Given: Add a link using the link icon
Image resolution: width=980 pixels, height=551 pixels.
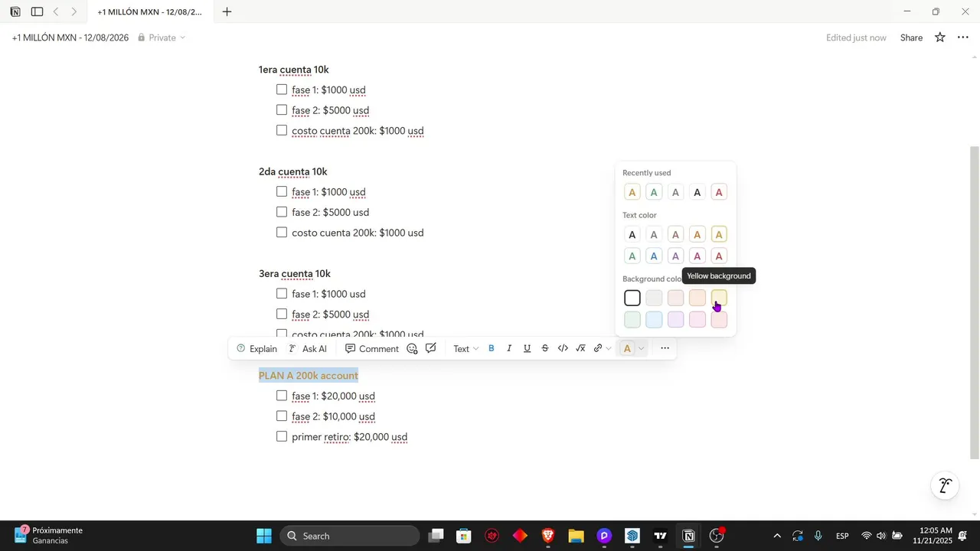Looking at the screenshot, I should [x=598, y=348].
